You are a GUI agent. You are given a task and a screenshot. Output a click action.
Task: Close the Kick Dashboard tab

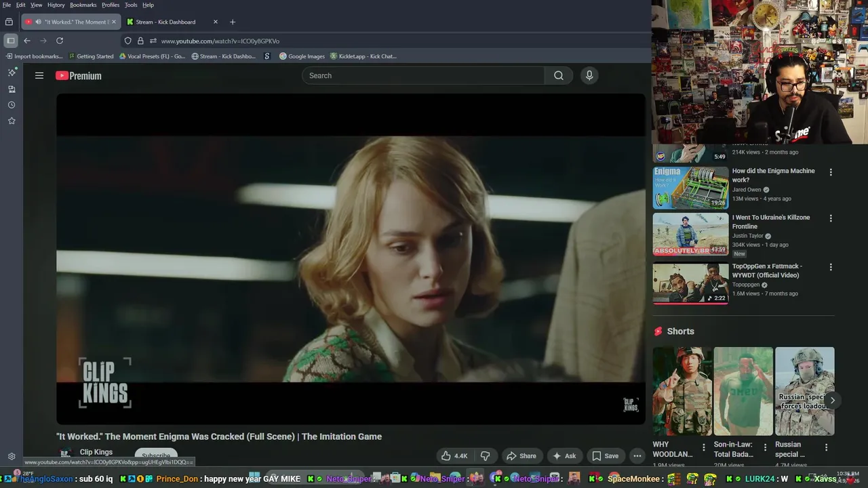(216, 22)
